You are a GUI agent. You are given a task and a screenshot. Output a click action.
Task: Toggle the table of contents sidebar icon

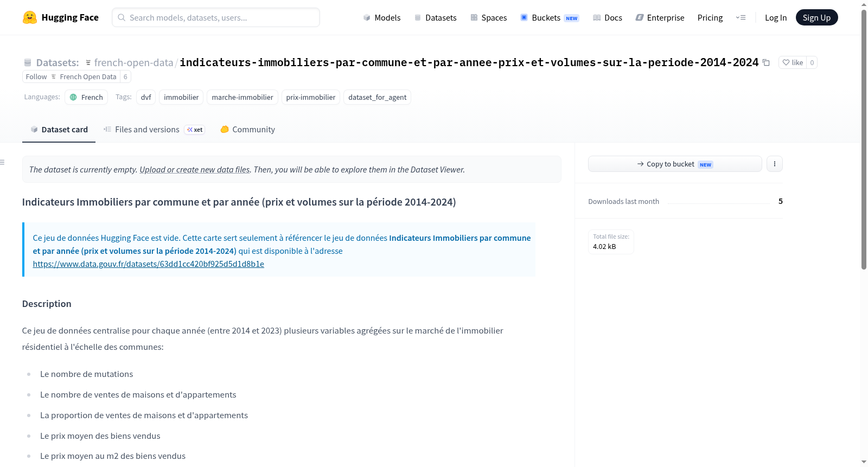click(x=2, y=162)
